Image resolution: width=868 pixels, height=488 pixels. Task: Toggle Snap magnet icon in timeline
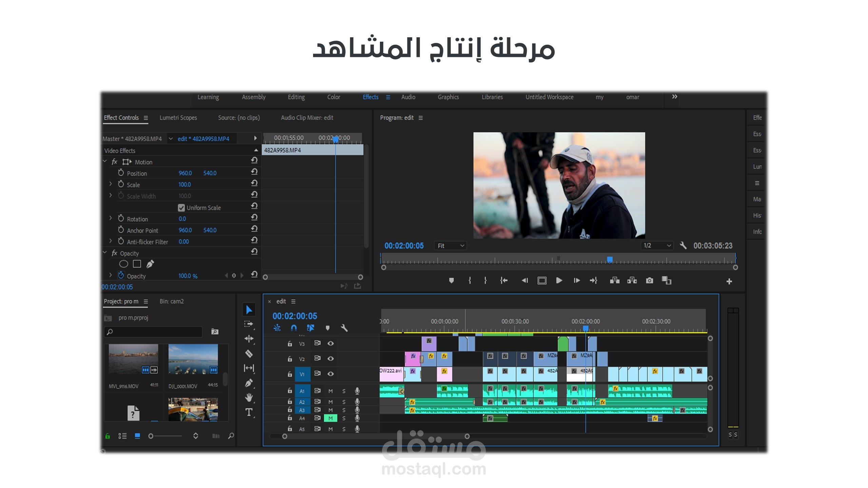[294, 328]
